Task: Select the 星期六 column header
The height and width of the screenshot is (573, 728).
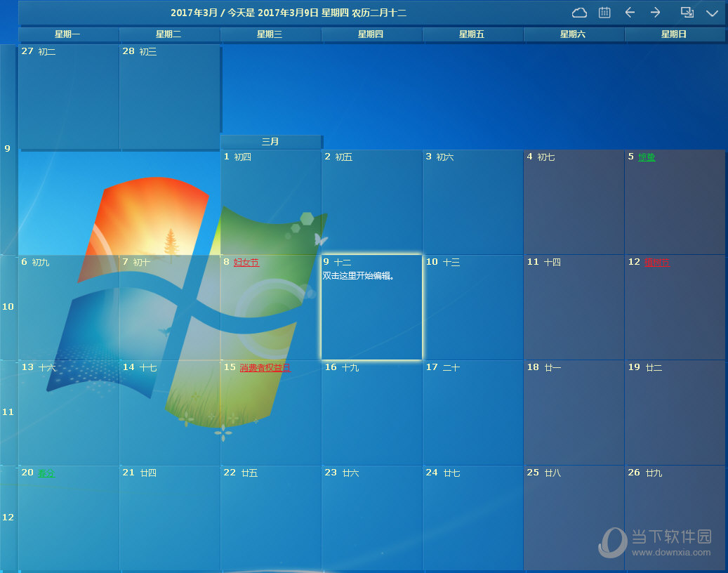Action: pyautogui.click(x=574, y=34)
